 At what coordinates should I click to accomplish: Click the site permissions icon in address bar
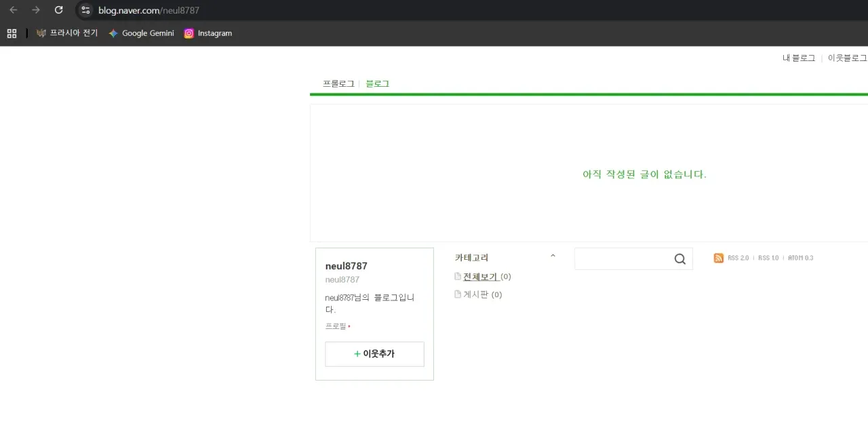point(85,10)
